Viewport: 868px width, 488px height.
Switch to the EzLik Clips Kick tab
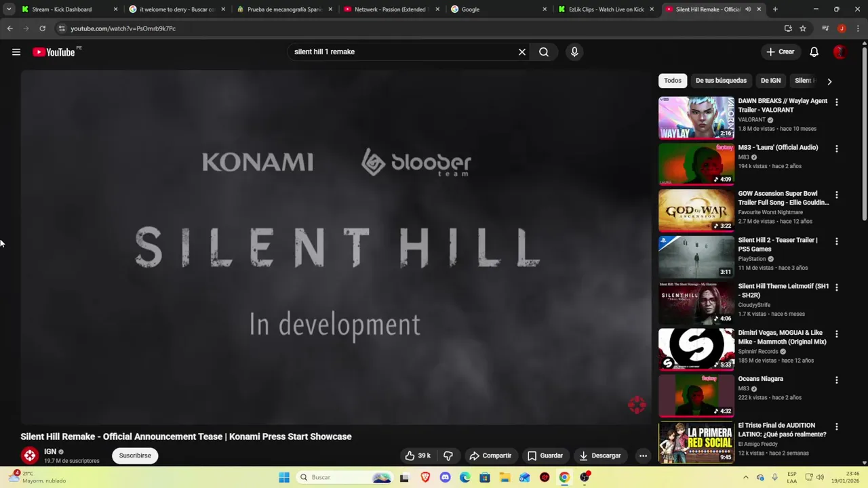(x=606, y=9)
